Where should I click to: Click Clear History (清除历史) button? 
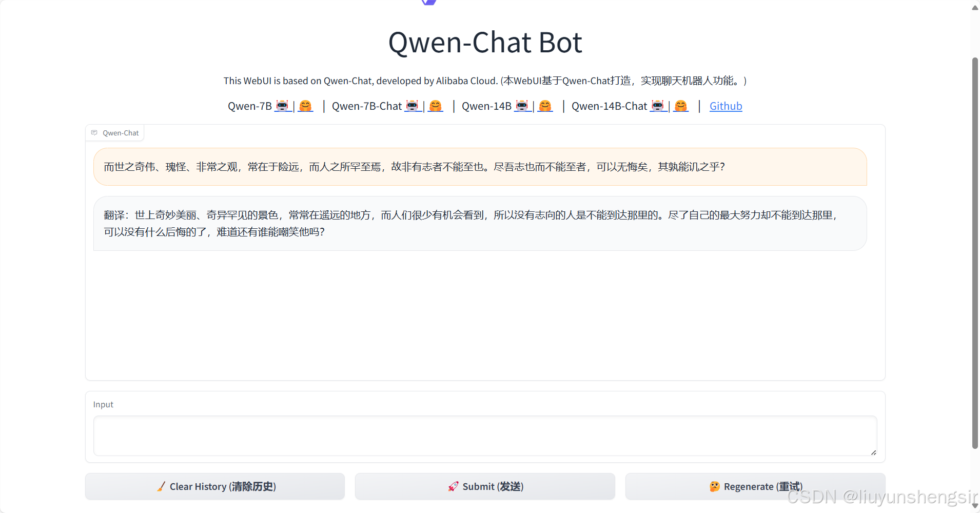215,486
